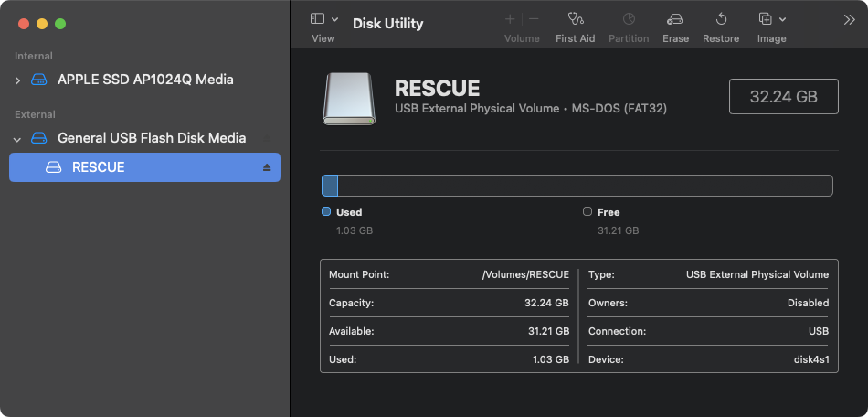The image size is (868, 417).
Task: Click the RESCUE volume sidebar icon
Action: click(x=53, y=167)
